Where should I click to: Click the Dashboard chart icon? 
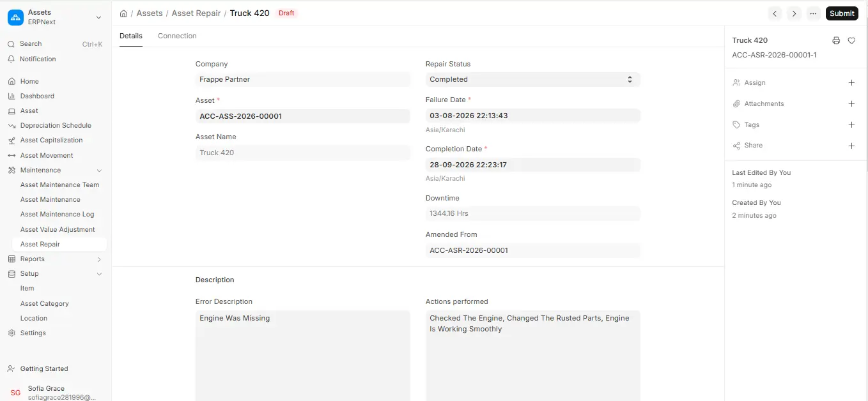point(11,96)
